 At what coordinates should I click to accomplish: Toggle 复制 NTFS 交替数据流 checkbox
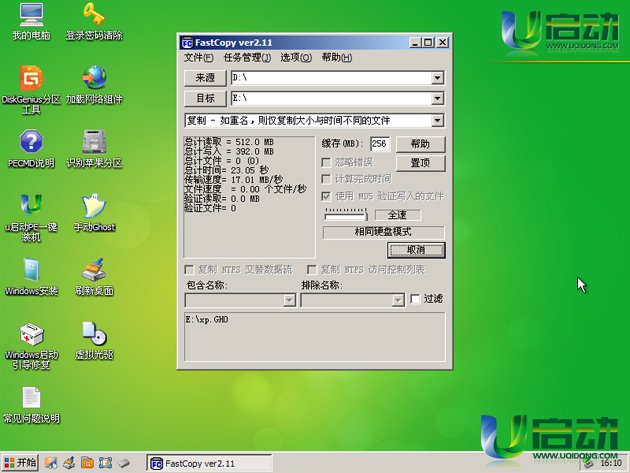189,269
